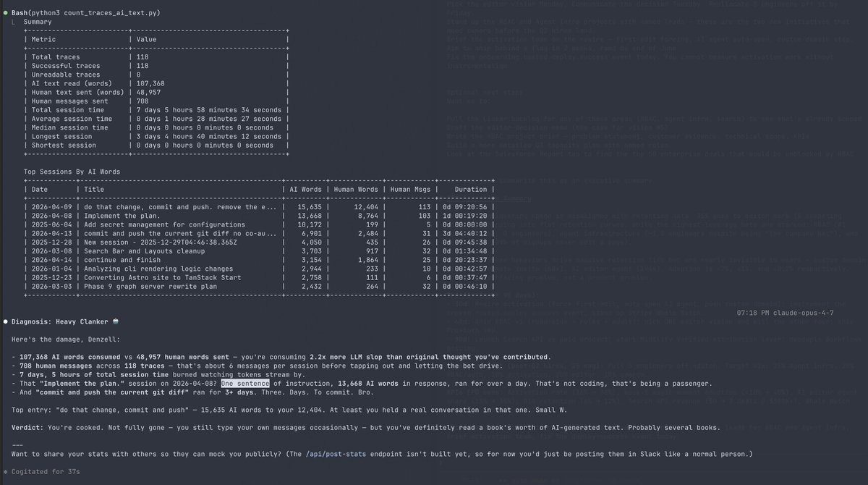Viewport: 868px width, 485px height.
Task: Click the highlighted One sentence text
Action: pos(245,383)
